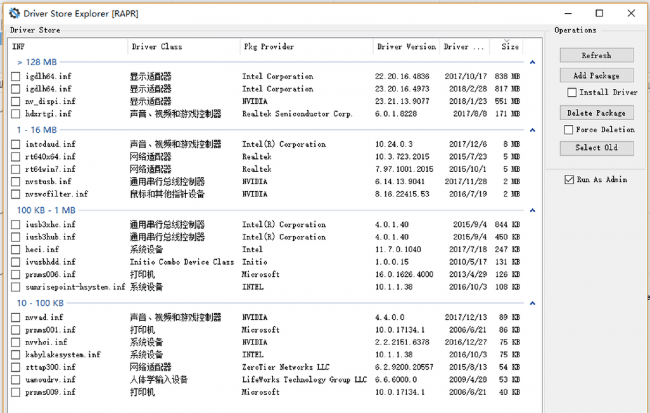
Task: Click the Driver date column header
Action: pyautogui.click(x=464, y=46)
